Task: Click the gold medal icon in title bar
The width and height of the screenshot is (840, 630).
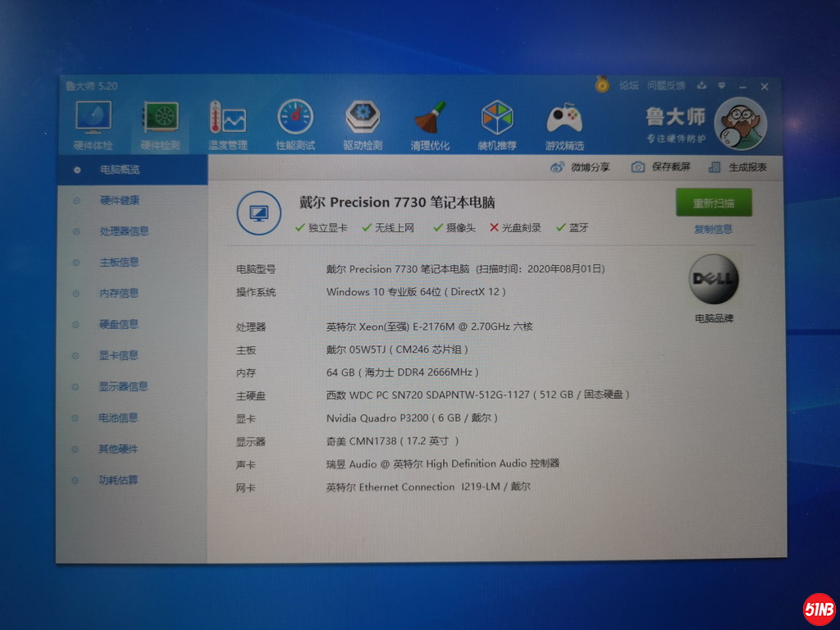Action: tap(602, 84)
